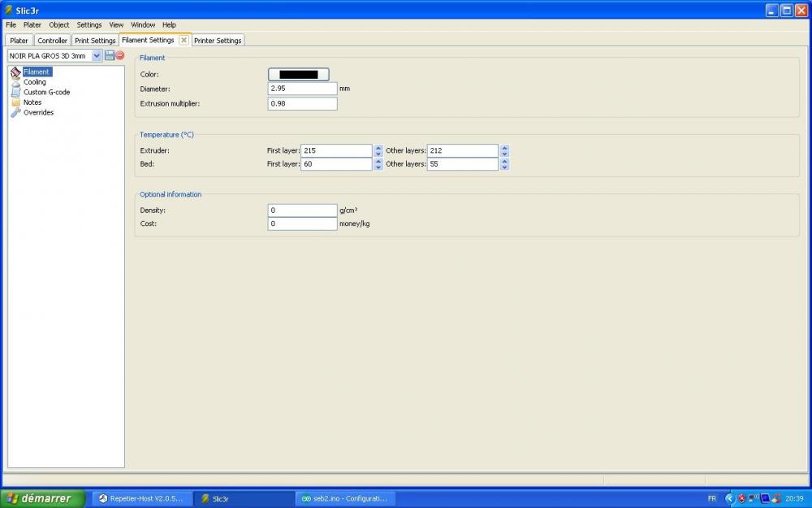The height and width of the screenshot is (508, 812).
Task: Decrease Extruder other layers temperature
Action: [504, 154]
